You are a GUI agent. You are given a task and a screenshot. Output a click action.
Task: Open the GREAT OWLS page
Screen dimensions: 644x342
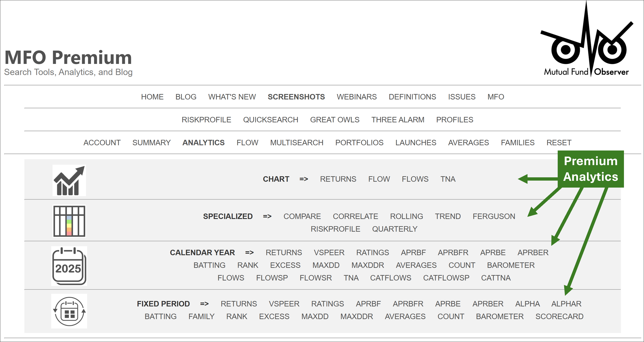pyautogui.click(x=335, y=120)
